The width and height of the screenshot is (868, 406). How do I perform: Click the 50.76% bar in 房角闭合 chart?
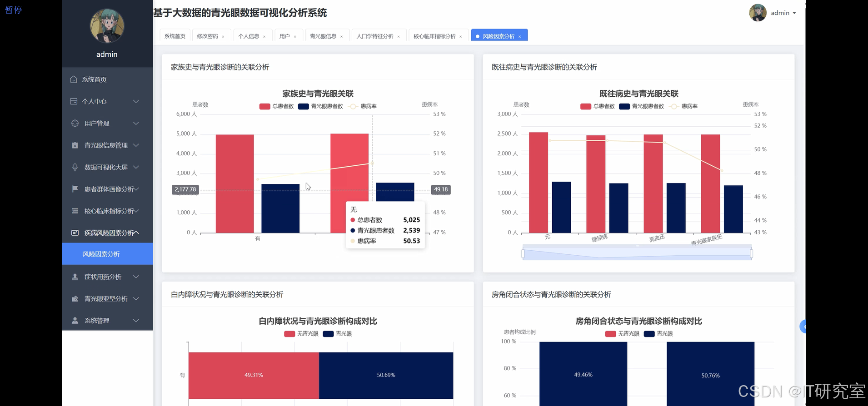[710, 374]
